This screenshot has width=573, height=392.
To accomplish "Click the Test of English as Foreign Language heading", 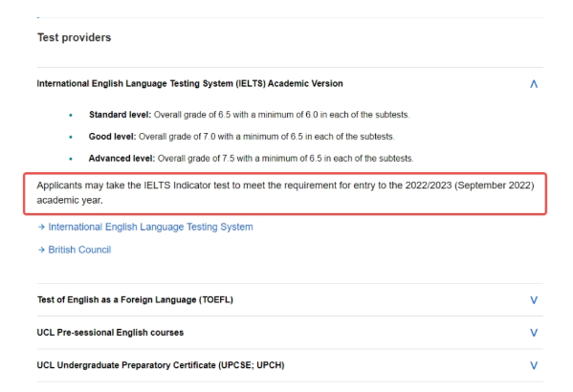I will click(135, 299).
